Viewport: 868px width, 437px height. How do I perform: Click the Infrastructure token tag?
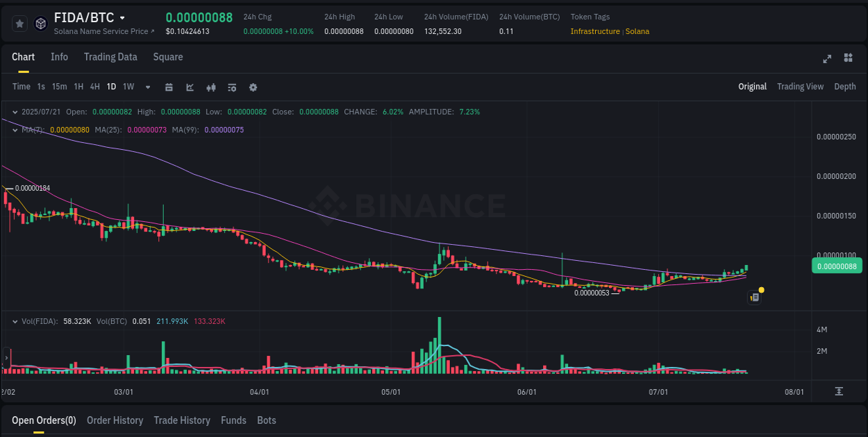click(x=596, y=31)
